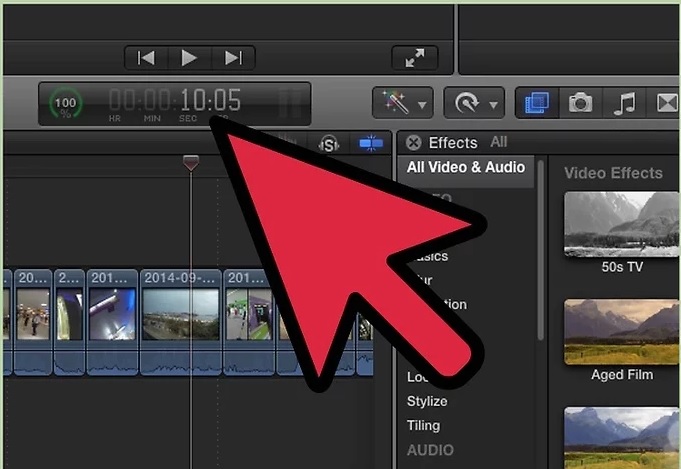Image resolution: width=681 pixels, height=469 pixels.
Task: Go to previous edit point button
Action: [x=146, y=58]
